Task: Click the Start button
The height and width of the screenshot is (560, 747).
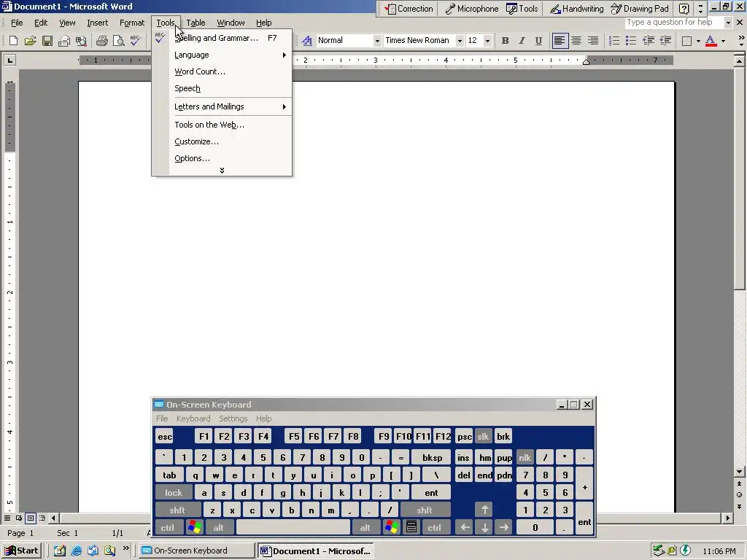Action: coord(23,551)
